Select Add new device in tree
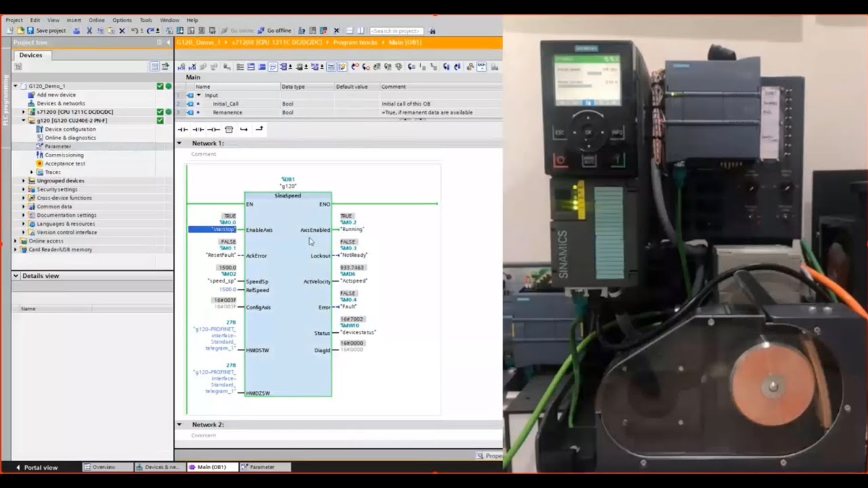Screen dimensions: 868x488 pos(56,95)
